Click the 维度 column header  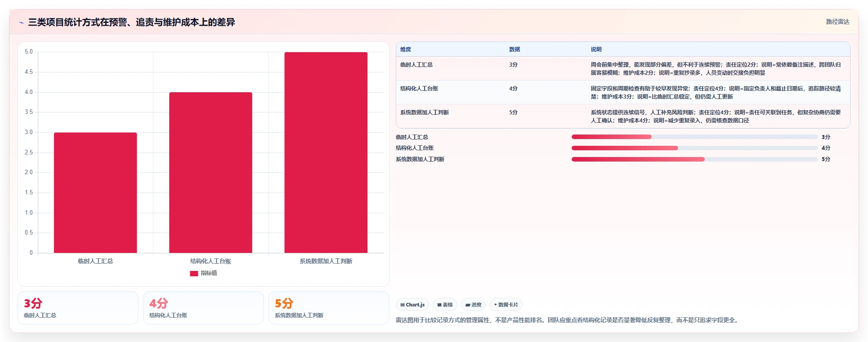click(406, 49)
